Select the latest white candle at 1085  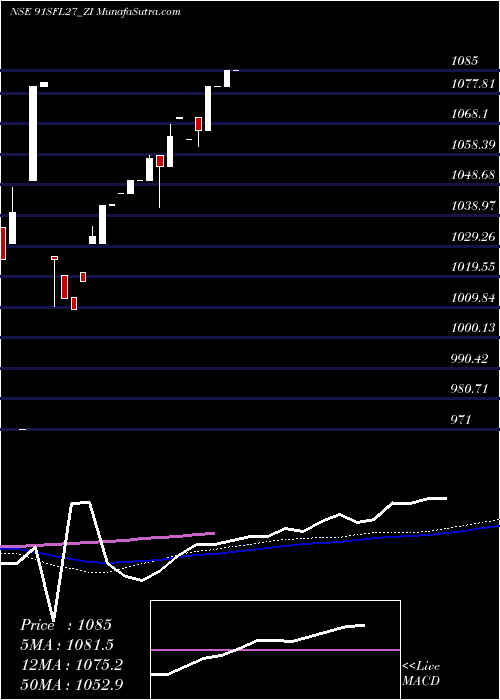(227, 79)
